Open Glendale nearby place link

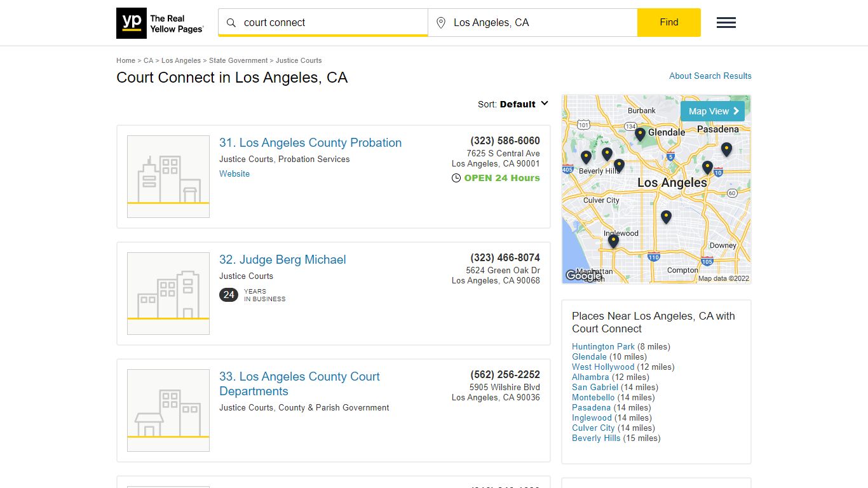[x=589, y=356]
